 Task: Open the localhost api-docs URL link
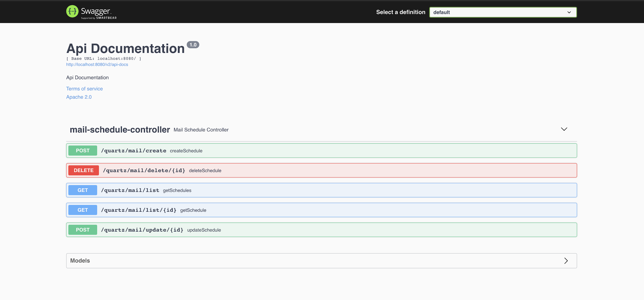pyautogui.click(x=97, y=64)
